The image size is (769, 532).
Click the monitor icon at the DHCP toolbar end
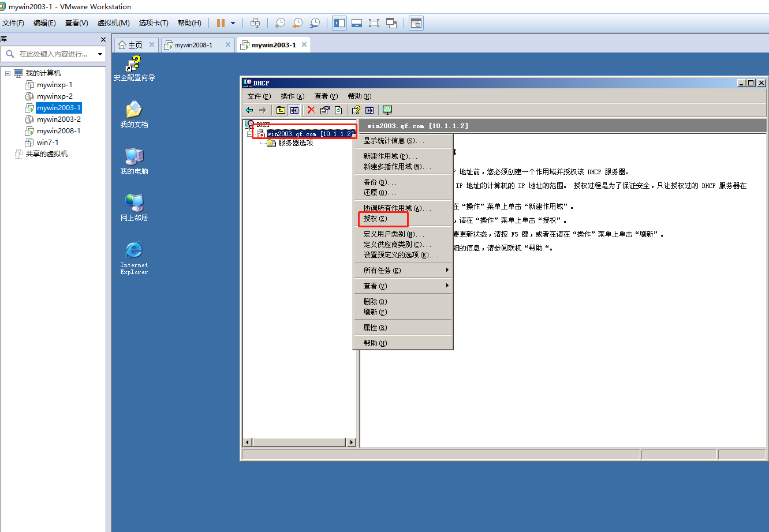coord(387,110)
